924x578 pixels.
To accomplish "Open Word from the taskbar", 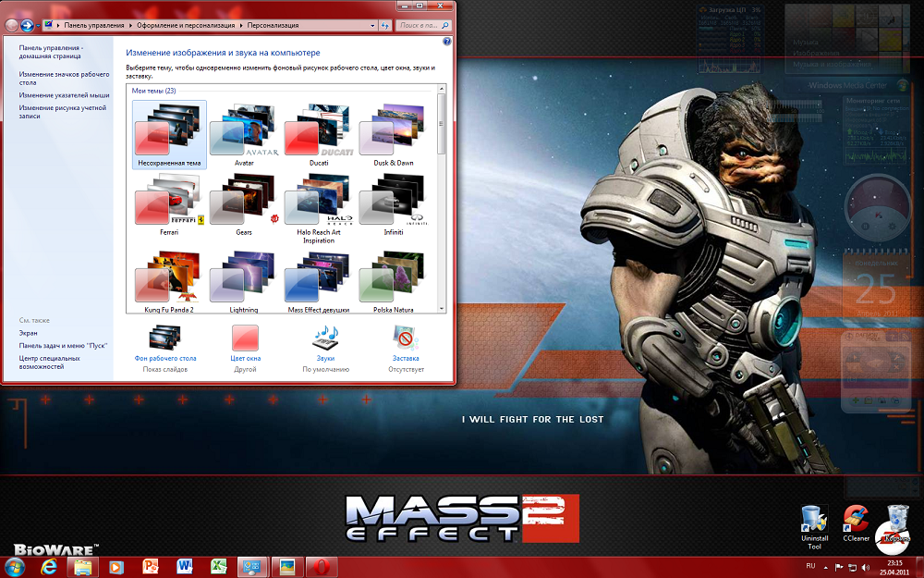I will (x=185, y=568).
